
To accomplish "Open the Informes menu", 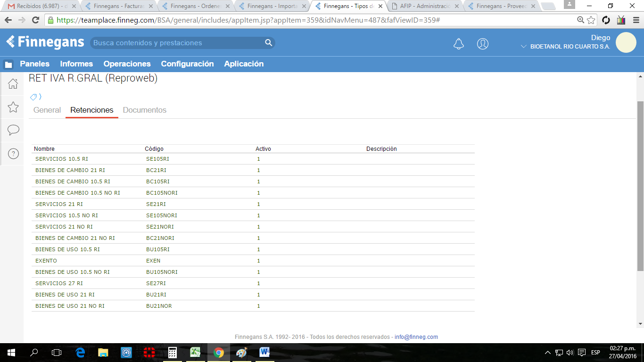I will [x=76, y=64].
